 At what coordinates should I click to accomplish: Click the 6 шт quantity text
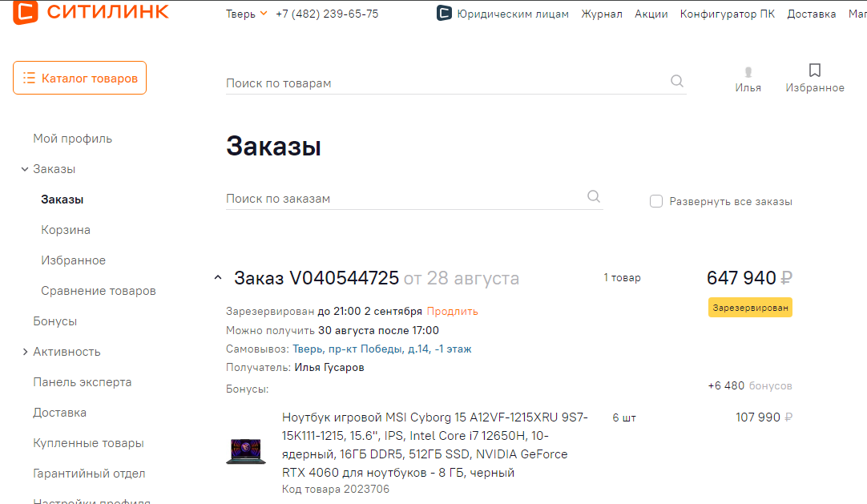click(x=624, y=417)
